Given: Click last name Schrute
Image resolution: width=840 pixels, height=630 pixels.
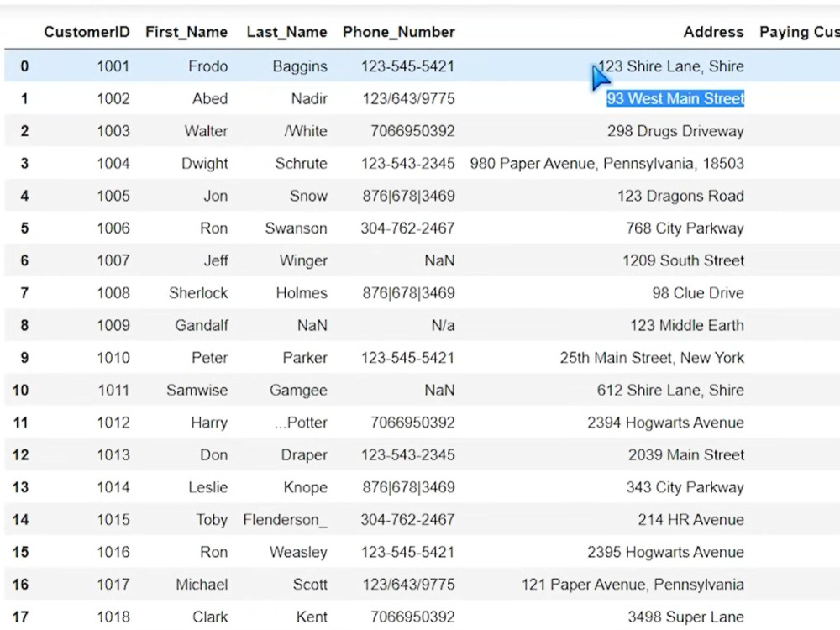Looking at the screenshot, I should click(301, 164).
